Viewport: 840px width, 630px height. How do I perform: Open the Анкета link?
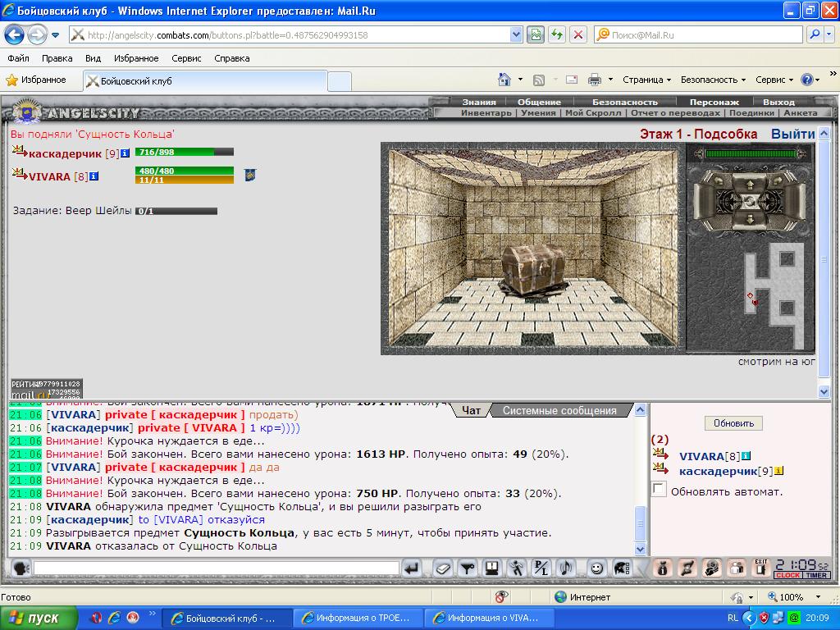801,113
